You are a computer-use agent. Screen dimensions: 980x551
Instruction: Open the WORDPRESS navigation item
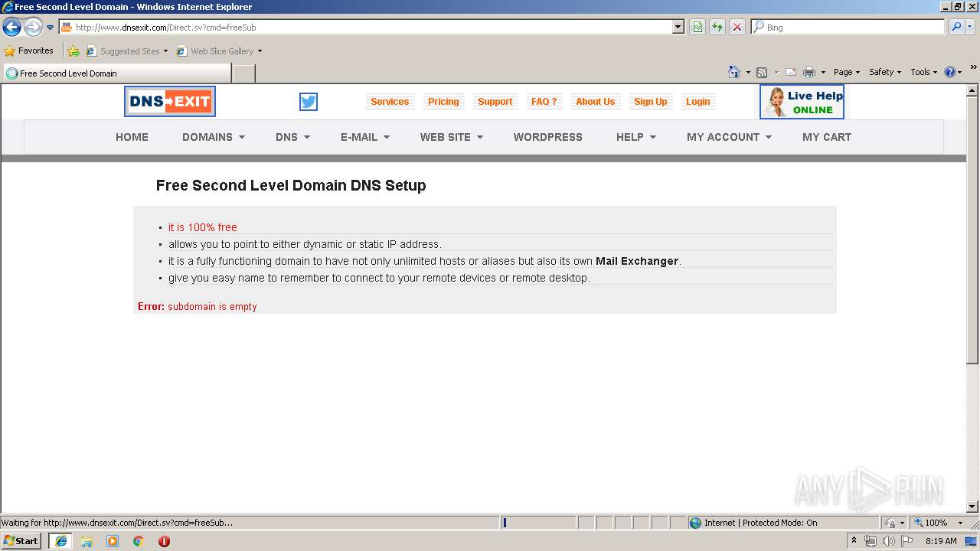pos(548,137)
